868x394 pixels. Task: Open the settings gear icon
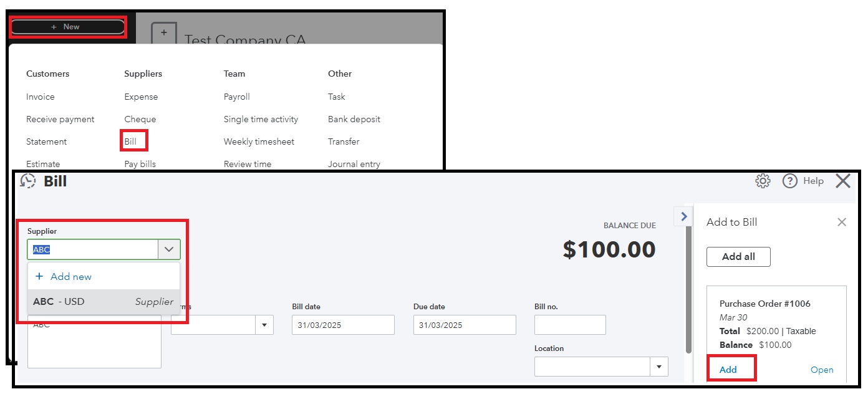(x=763, y=181)
